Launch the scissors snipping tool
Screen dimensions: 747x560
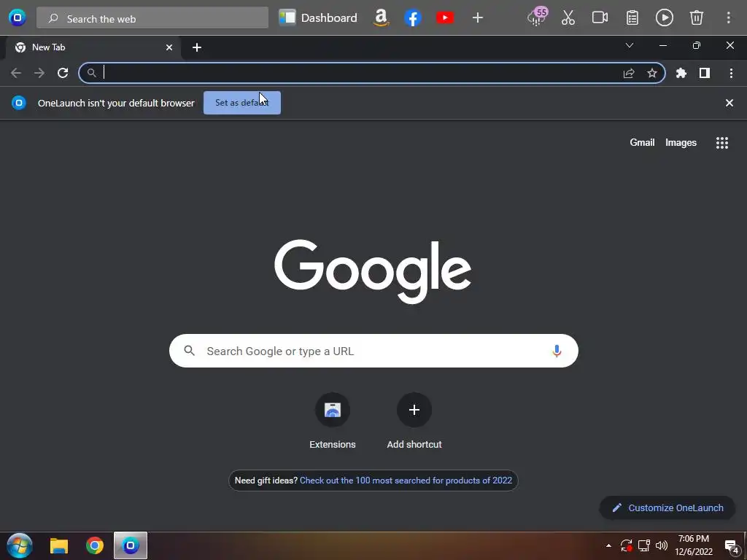point(568,18)
